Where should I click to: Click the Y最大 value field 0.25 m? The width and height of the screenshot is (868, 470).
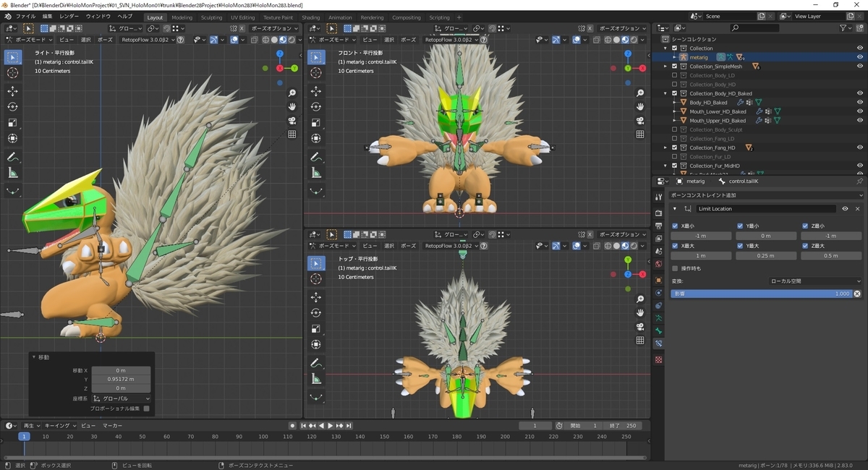pyautogui.click(x=766, y=255)
